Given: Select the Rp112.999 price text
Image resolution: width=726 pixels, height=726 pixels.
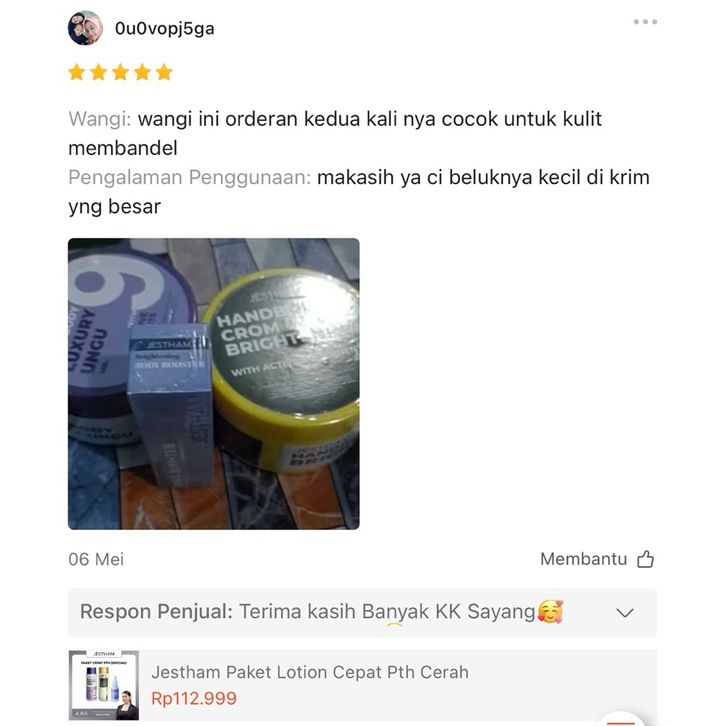Looking at the screenshot, I should coord(194,698).
